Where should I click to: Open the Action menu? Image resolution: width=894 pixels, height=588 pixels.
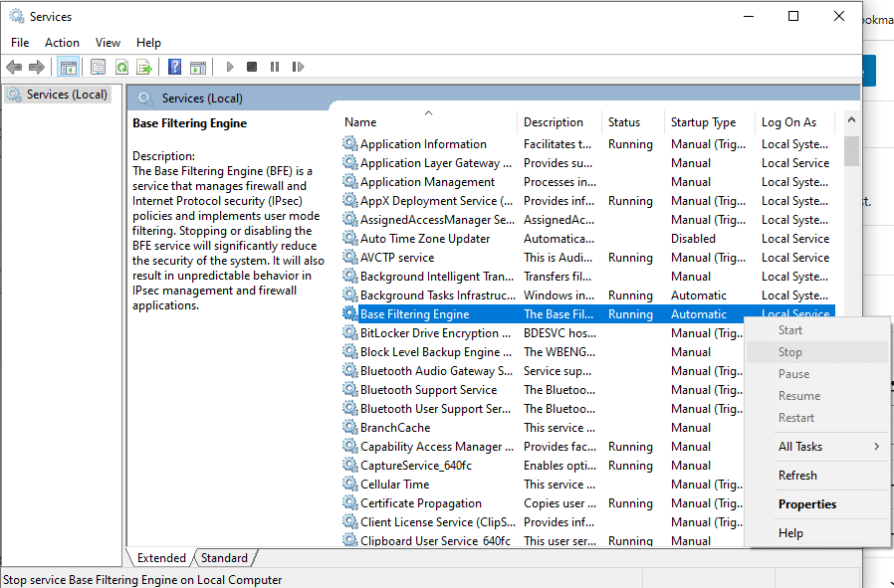click(62, 42)
